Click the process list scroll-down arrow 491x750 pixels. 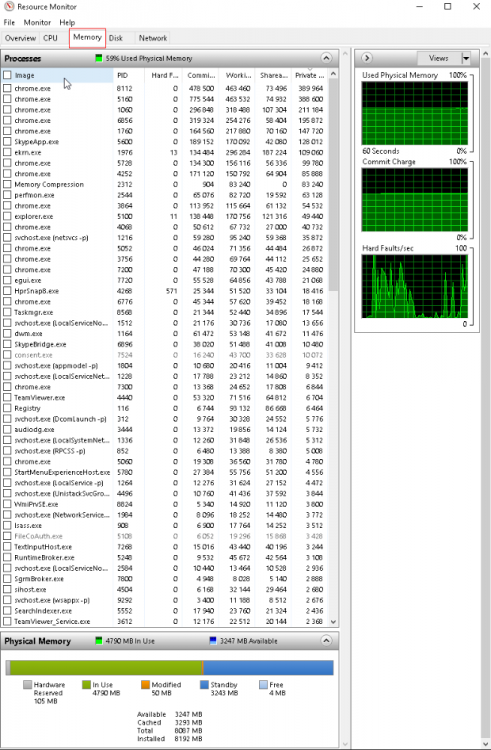tap(334, 622)
